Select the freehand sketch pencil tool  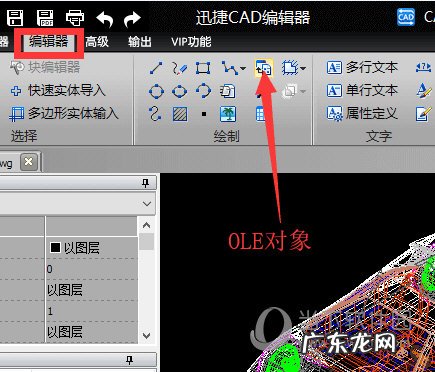tap(180, 68)
